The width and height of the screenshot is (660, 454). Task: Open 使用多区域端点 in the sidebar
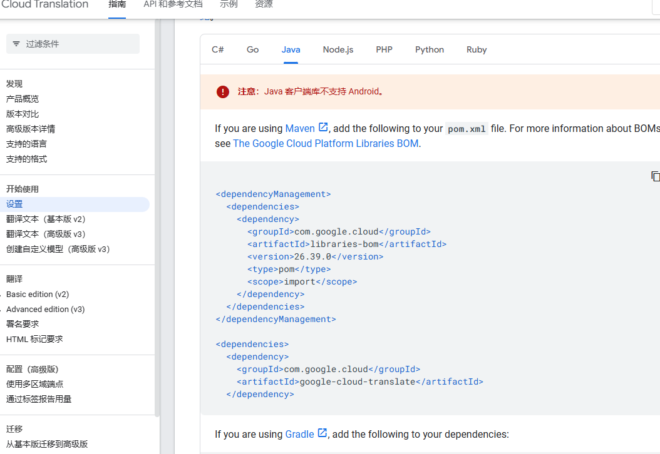point(35,384)
